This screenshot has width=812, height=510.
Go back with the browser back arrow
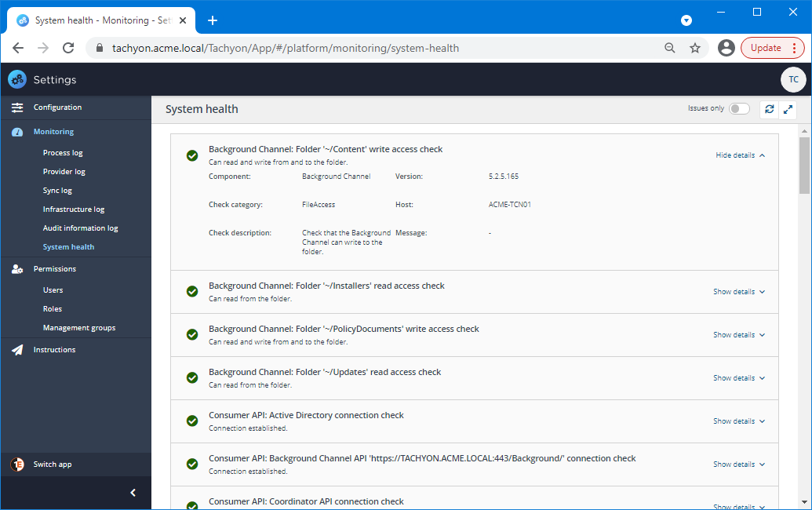18,48
